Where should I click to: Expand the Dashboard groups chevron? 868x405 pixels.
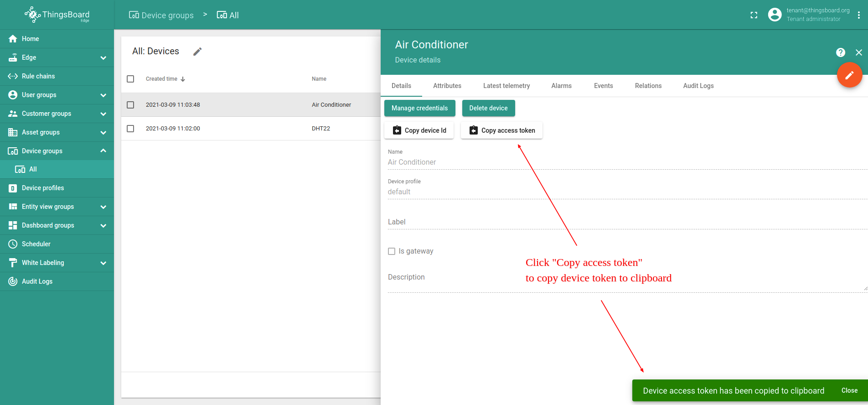pos(103,226)
